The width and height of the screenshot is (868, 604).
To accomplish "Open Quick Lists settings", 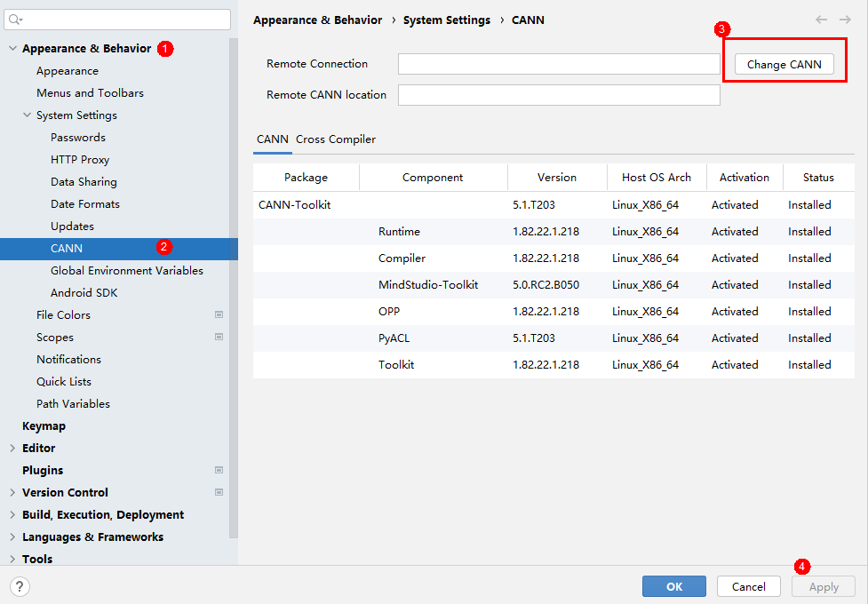I will [64, 381].
